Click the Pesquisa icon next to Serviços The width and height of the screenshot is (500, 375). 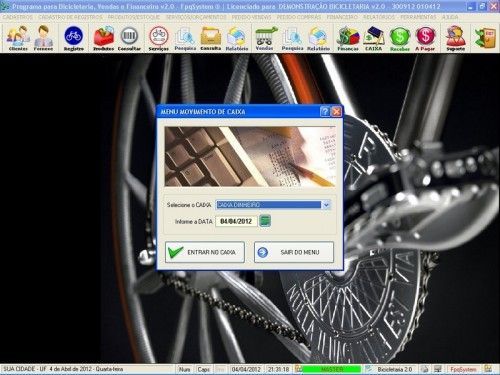tap(185, 38)
